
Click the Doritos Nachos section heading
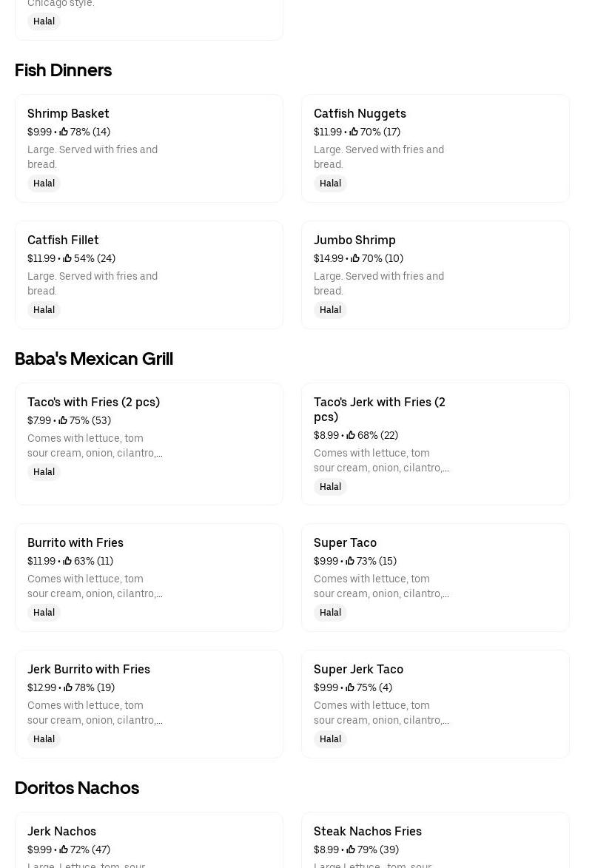click(77, 788)
